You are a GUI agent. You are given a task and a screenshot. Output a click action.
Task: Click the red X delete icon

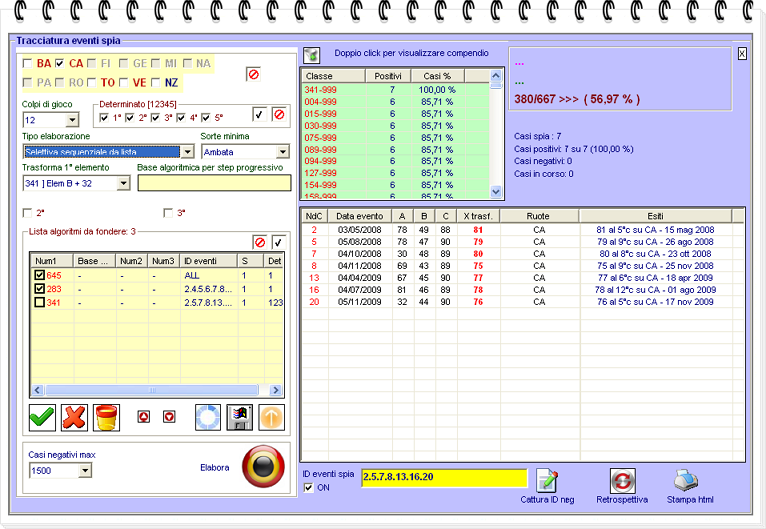pos(74,417)
